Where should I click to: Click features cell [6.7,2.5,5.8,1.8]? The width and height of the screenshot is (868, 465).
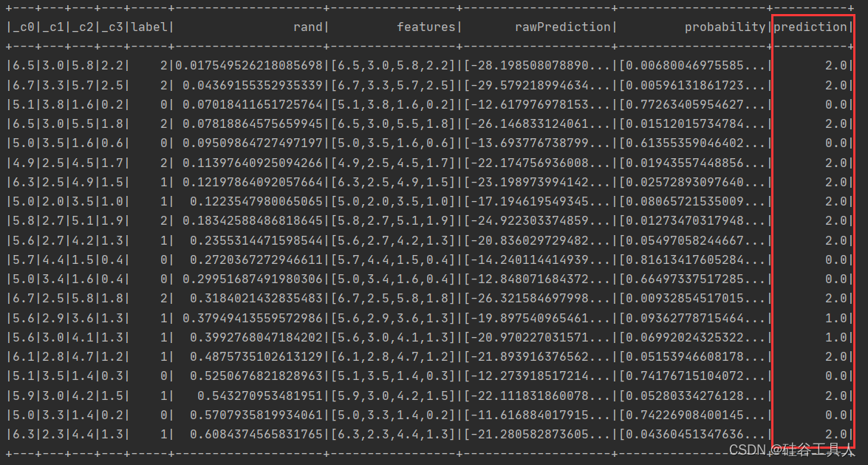click(x=393, y=299)
